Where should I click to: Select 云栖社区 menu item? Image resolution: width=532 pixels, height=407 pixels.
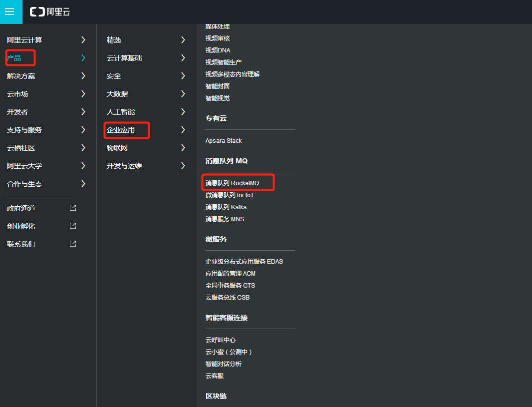click(x=21, y=148)
